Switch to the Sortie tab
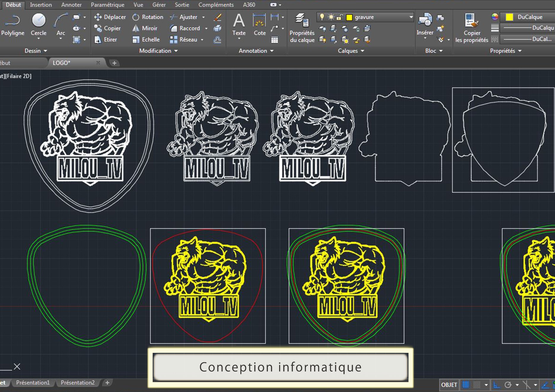This screenshot has width=555, height=392. tap(182, 5)
